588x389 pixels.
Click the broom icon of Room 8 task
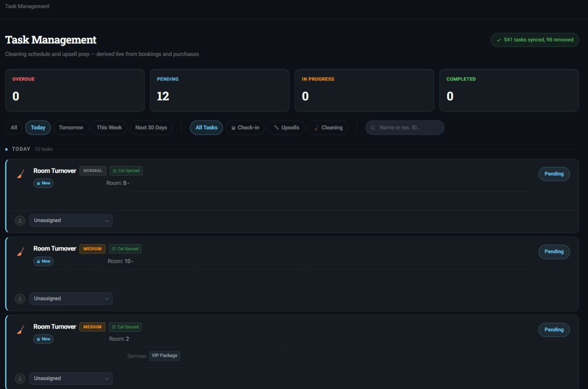coord(20,174)
